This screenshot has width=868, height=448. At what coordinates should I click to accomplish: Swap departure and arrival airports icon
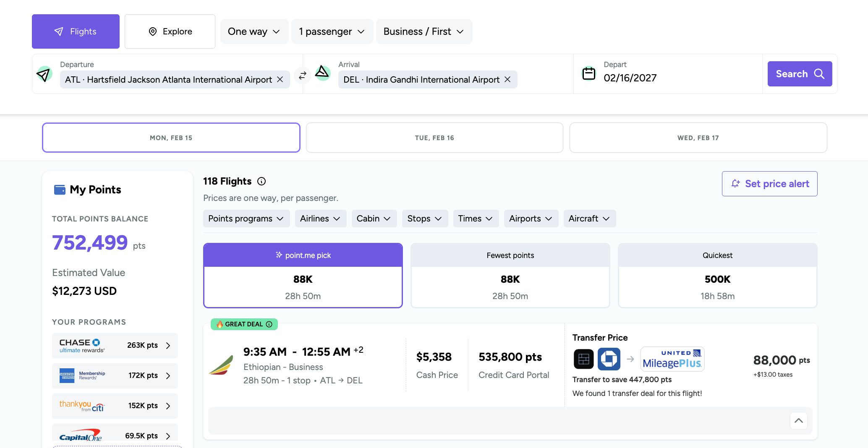tap(302, 76)
